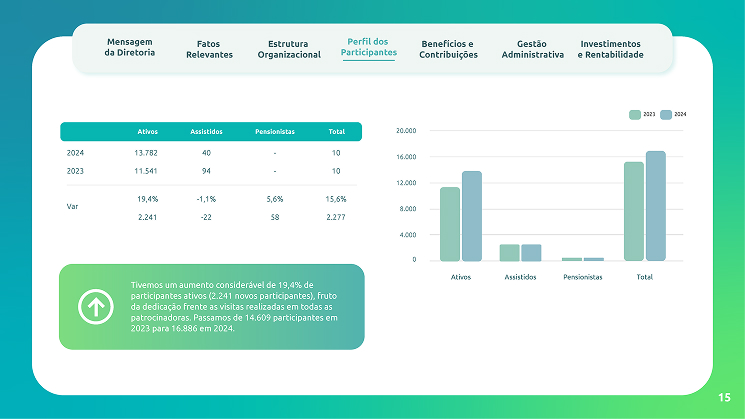
Task: Click the 2023 Total bar in chart
Action: (634, 211)
